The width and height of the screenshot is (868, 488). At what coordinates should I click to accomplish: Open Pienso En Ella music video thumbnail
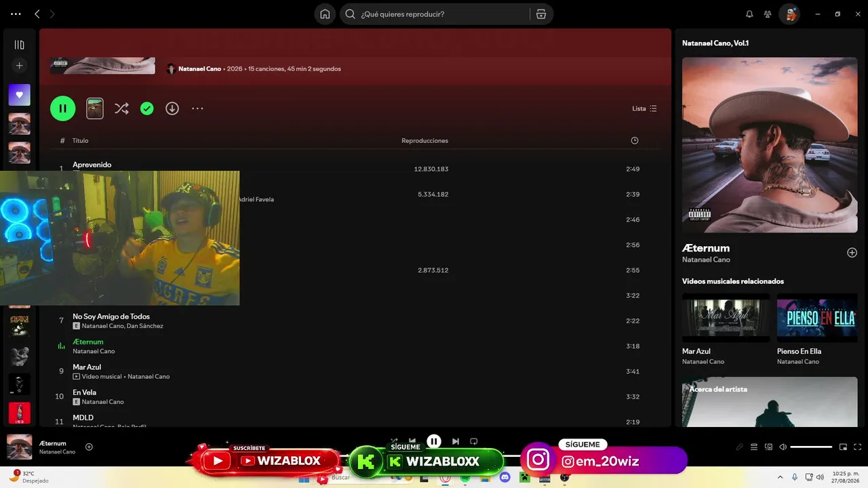coord(817,318)
